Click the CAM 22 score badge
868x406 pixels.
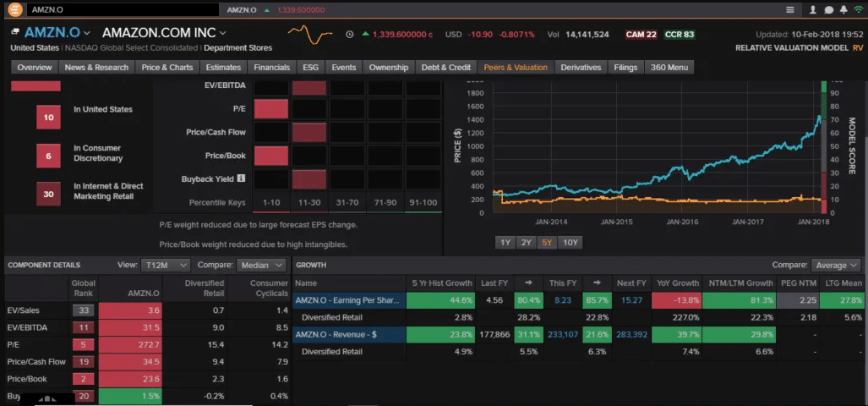click(641, 35)
